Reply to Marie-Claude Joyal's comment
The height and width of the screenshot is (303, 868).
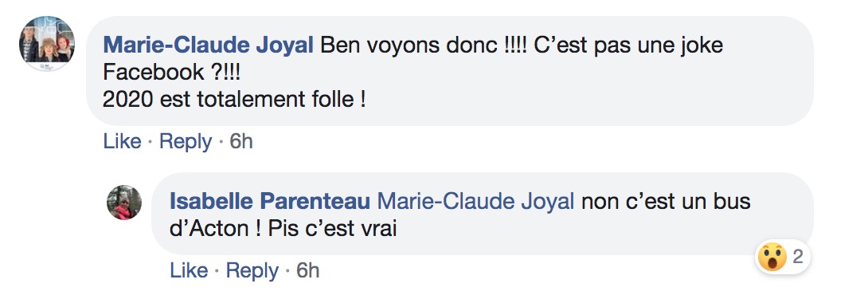tap(186, 141)
